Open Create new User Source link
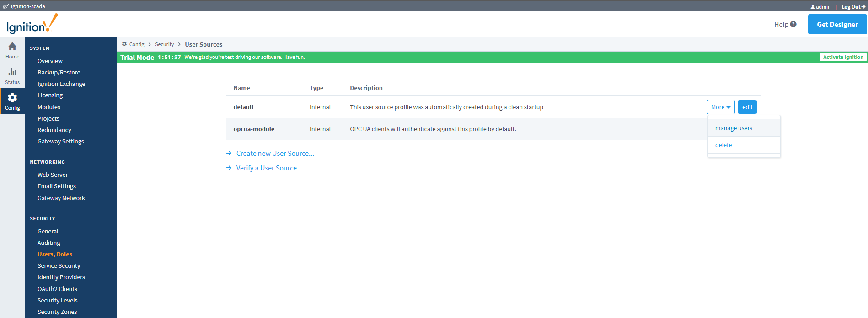Screen dimensions: 868x318 tap(275, 154)
